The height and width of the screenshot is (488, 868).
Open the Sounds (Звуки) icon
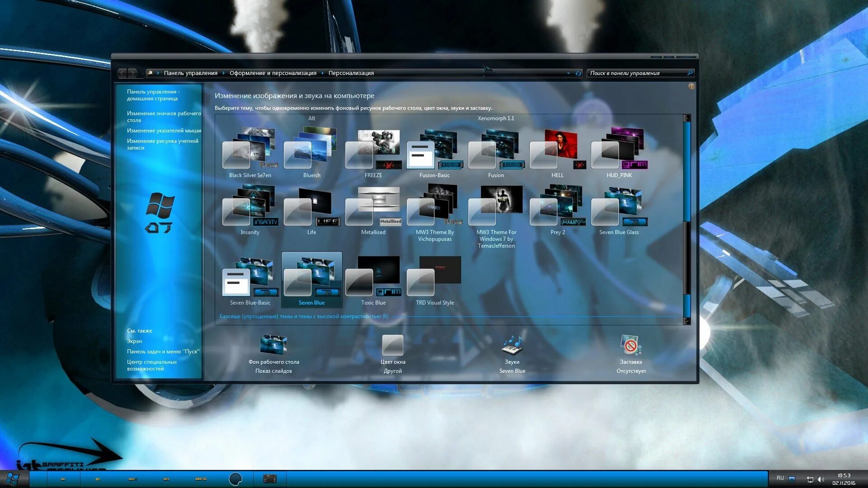coord(512,345)
